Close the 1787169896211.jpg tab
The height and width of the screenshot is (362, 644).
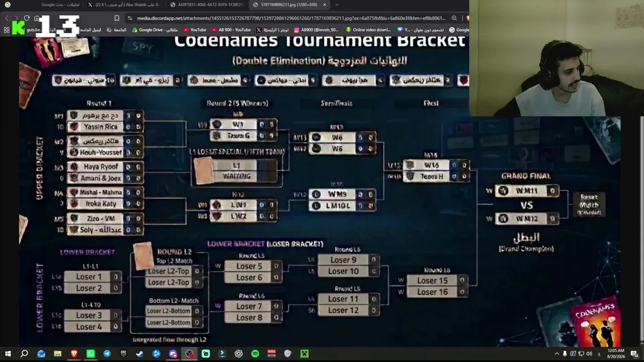coord(325,5)
